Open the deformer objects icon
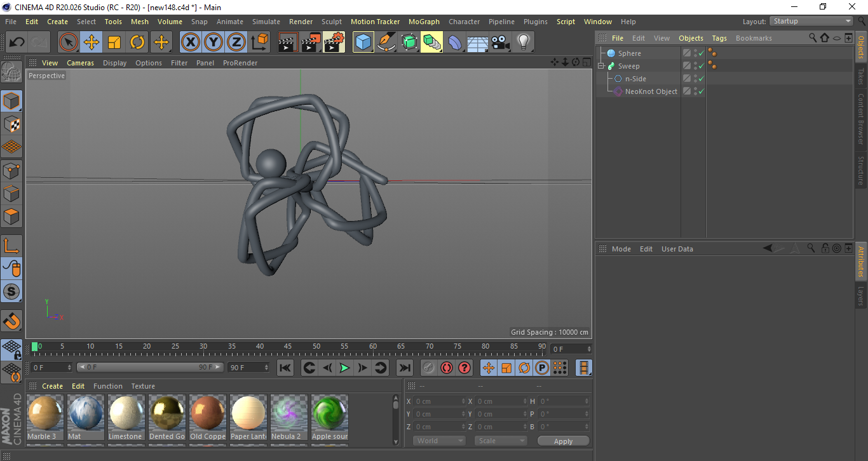This screenshot has width=868, height=461. click(x=455, y=43)
